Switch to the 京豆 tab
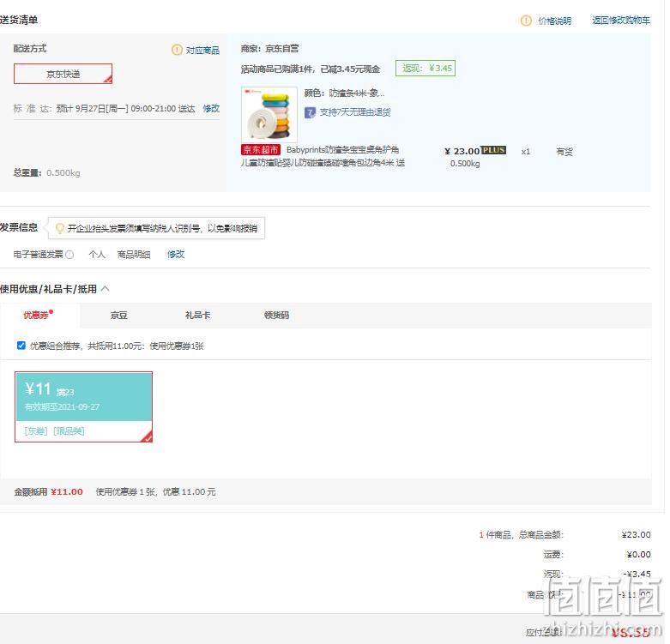Viewport: 670px width, 644px height. click(118, 316)
